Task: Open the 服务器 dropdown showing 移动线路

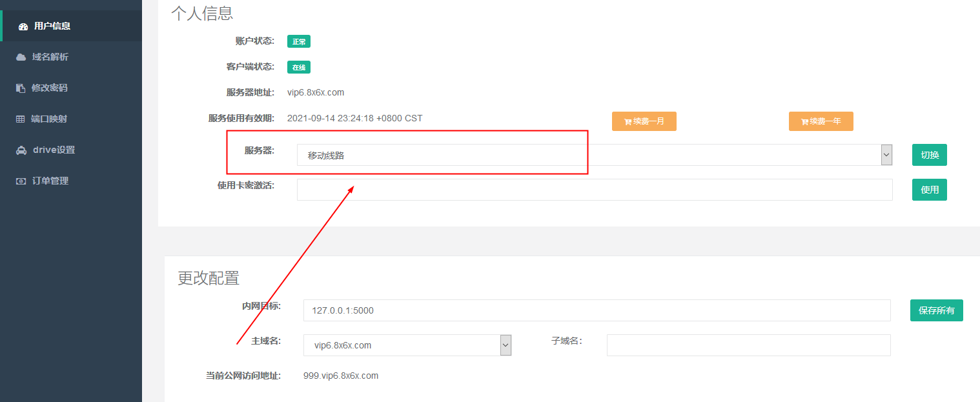Action: pyautogui.click(x=595, y=155)
